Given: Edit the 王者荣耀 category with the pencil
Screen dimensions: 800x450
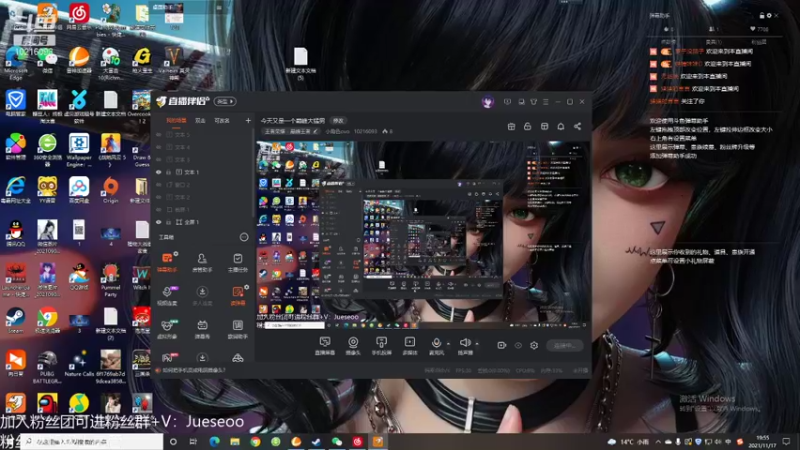Looking at the screenshot, I should pyautogui.click(x=316, y=131).
